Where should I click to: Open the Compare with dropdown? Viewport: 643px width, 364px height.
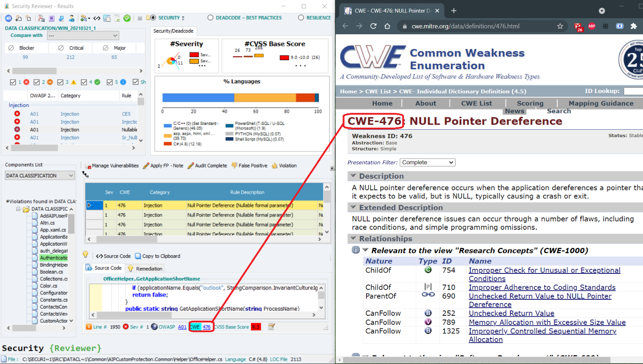83,36
